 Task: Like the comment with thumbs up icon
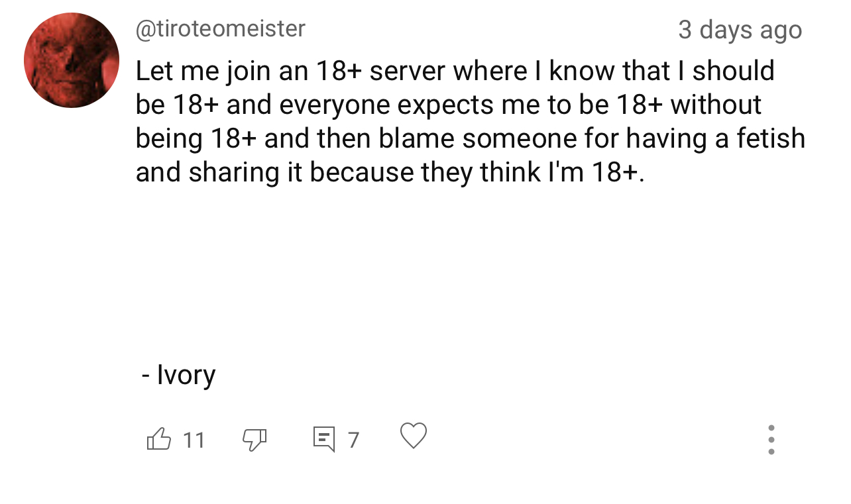(x=158, y=439)
